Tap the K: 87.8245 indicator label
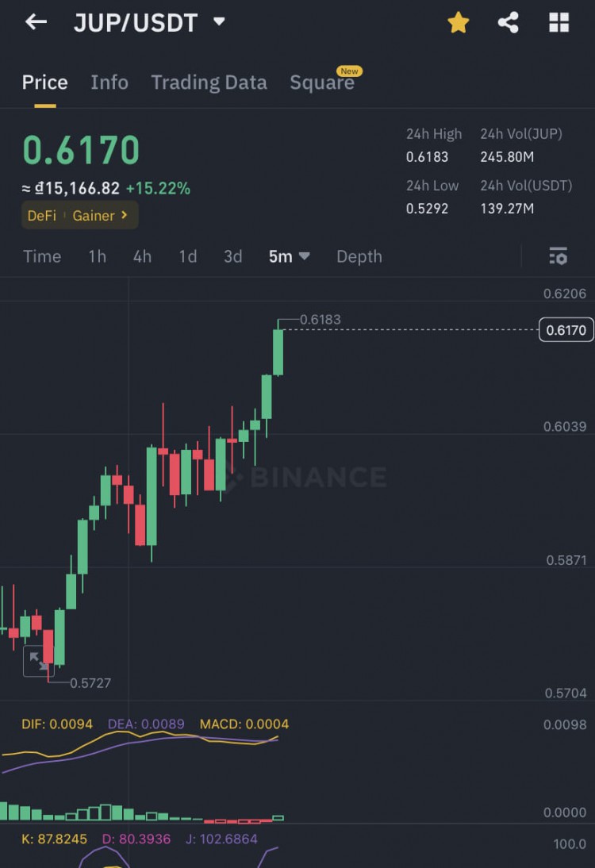Viewport: 595px width, 868px height. 54,839
